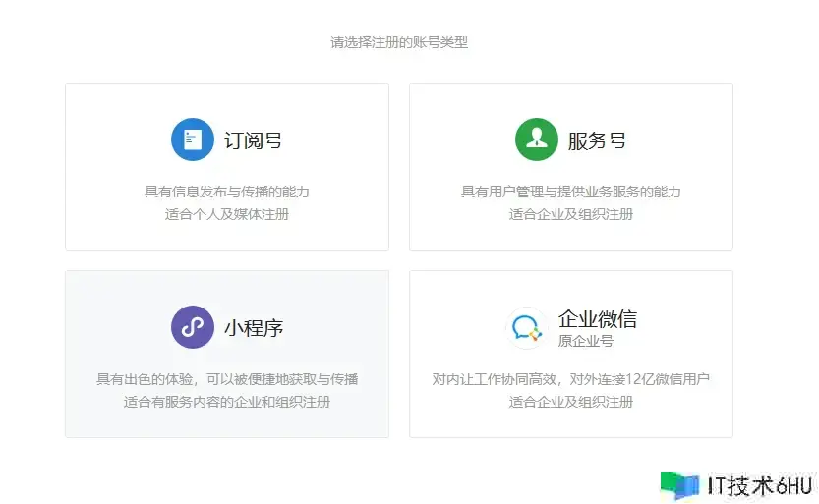This screenshot has width=819, height=504.
Task: Click the heading 请选择注册的账号类型
Action: (399, 42)
